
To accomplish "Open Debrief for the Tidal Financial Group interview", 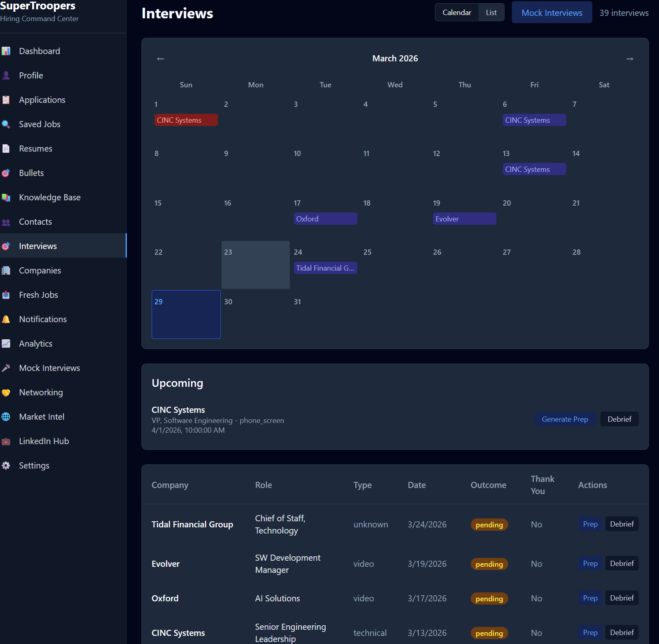I will pos(622,524).
